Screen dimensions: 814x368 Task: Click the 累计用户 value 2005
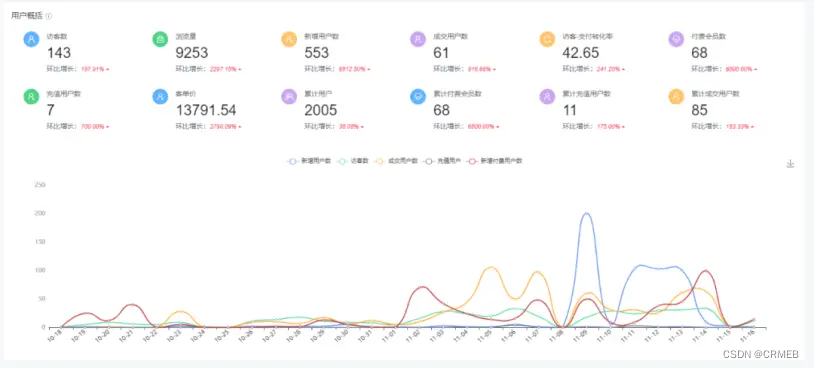click(x=320, y=111)
